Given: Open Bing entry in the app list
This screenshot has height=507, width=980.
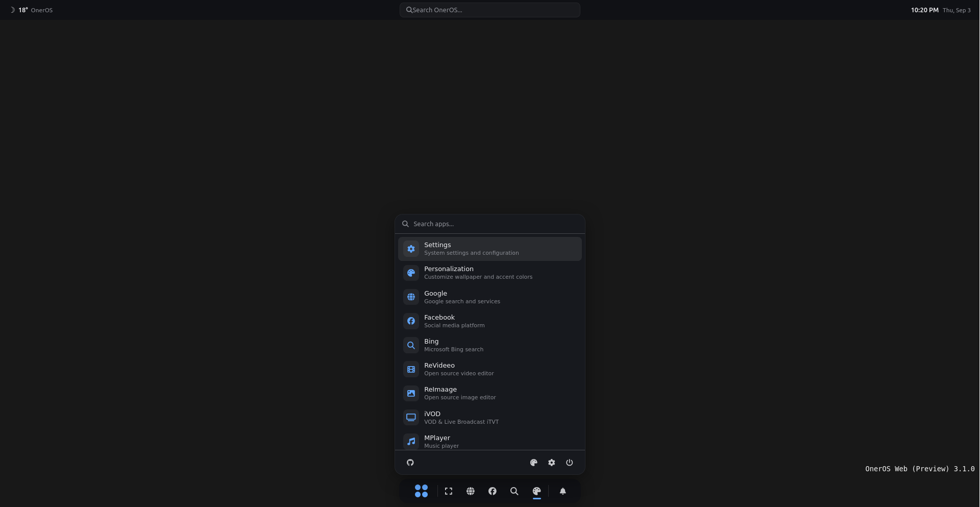Looking at the screenshot, I should (490, 345).
